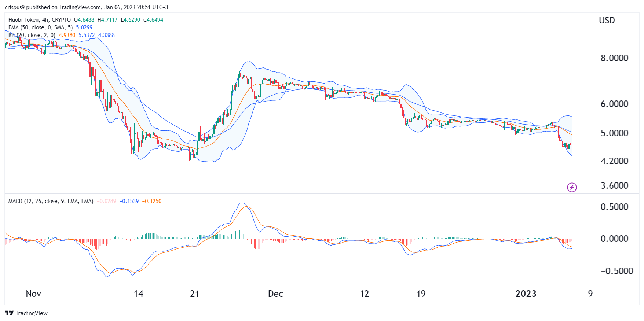Click the MACD value -0.1539
Screen dimensions: 644x321
click(129, 201)
